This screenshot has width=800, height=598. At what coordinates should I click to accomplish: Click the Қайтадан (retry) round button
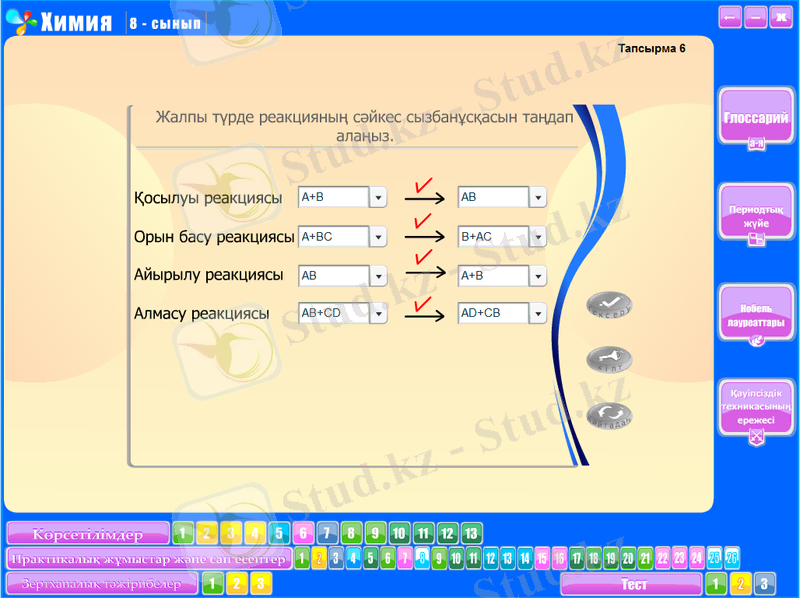tap(609, 416)
